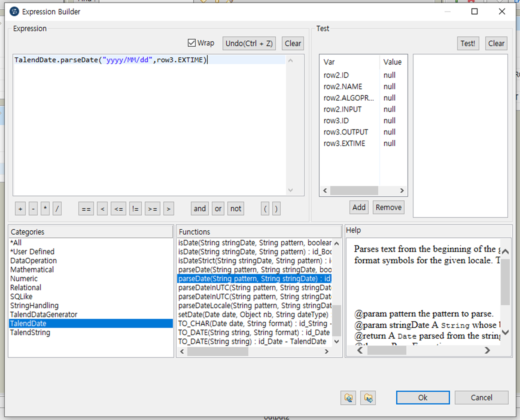Insert the multiply operator
Screen dimensions: 520x420
pos(45,209)
